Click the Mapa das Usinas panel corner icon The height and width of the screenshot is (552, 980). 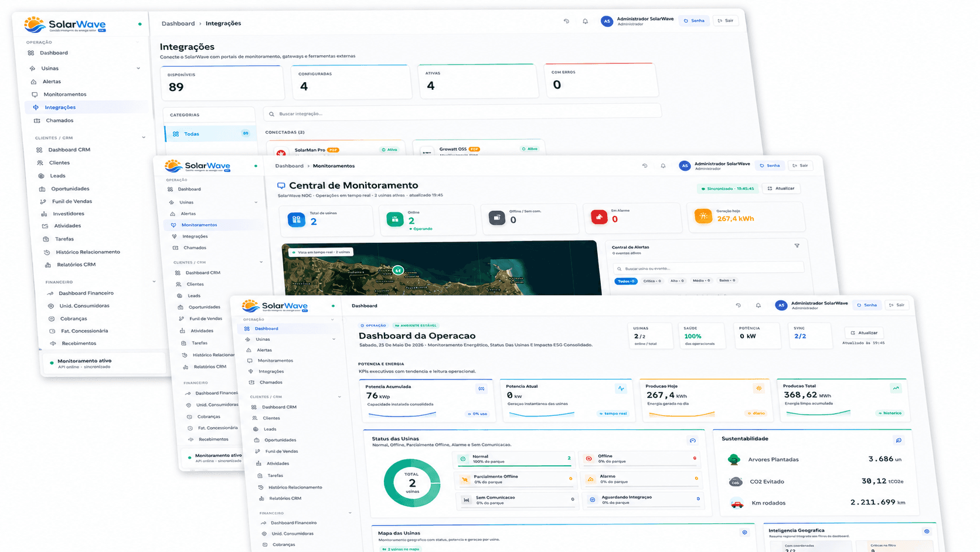click(x=744, y=533)
